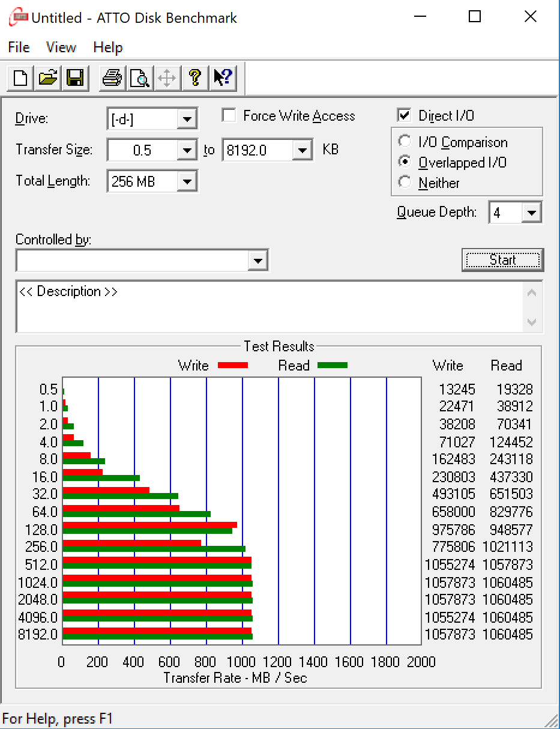The width and height of the screenshot is (560, 729).
Task: Expand the Total Length dropdown
Action: click(188, 181)
